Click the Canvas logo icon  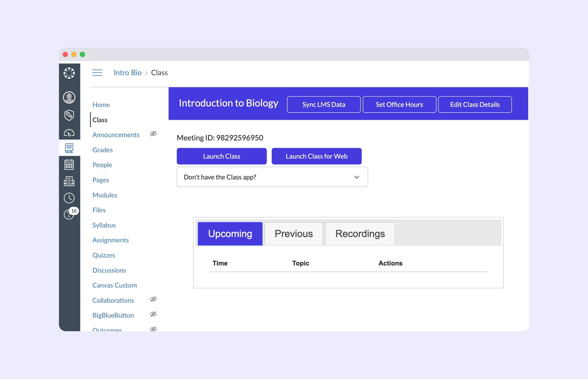point(69,73)
